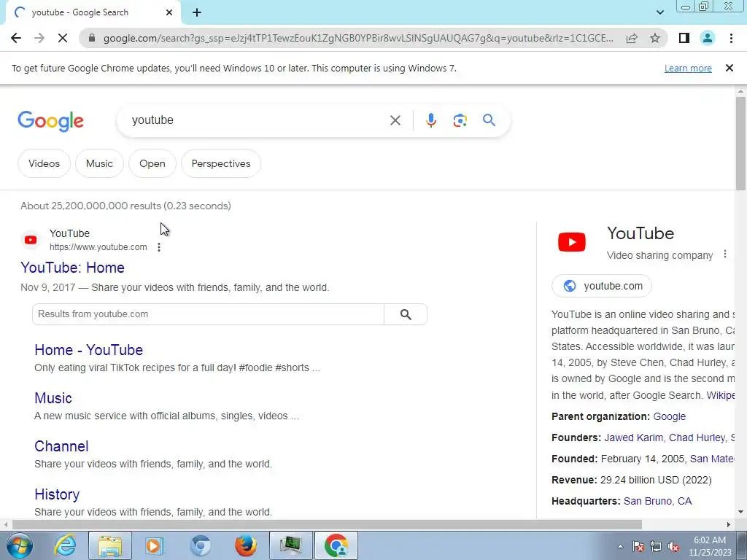The height and width of the screenshot is (560, 747).
Task: Clear the search query
Action: pyautogui.click(x=395, y=120)
